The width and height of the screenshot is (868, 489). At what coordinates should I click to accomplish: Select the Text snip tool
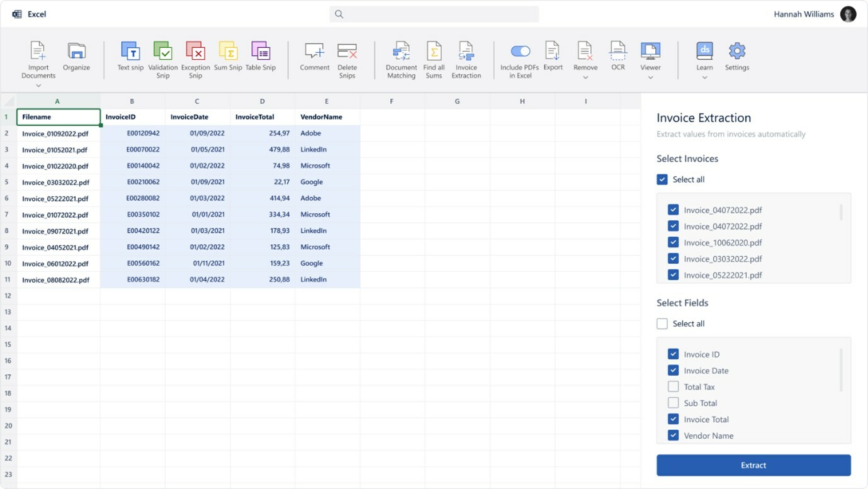point(130,57)
